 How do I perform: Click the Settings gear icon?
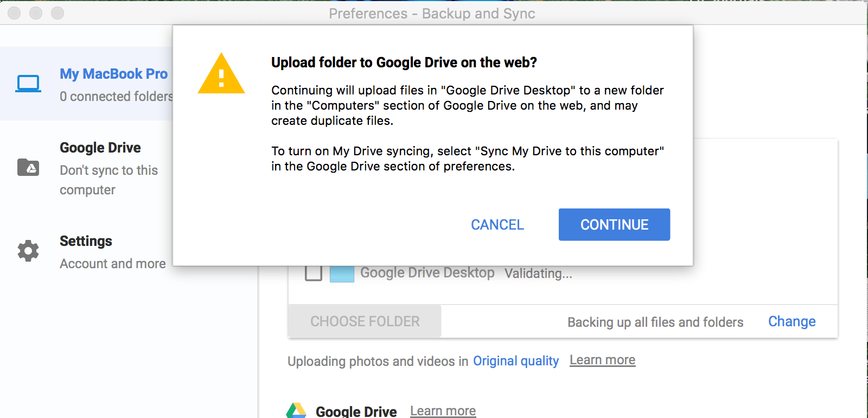coord(28,251)
